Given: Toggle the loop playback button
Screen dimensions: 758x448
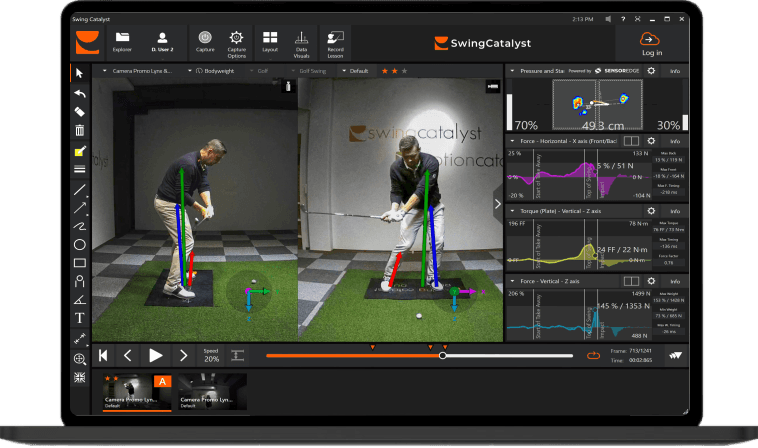Looking at the screenshot, I should (591, 355).
